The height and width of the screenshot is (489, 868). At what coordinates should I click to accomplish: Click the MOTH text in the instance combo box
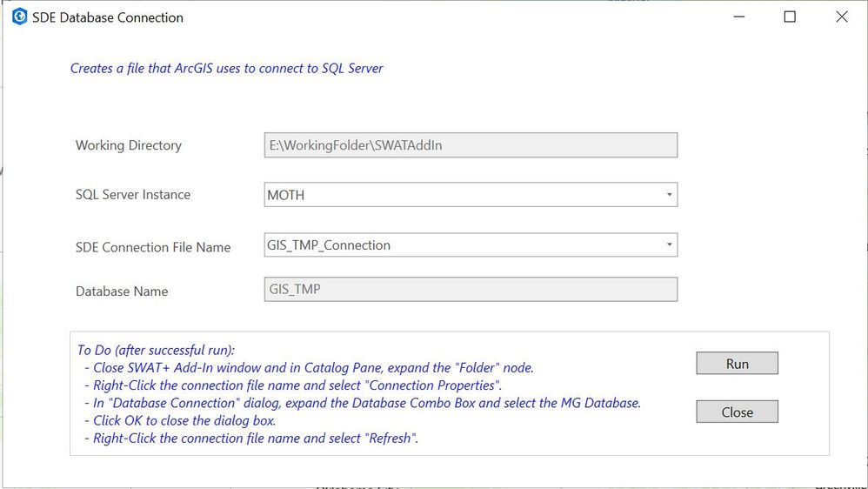click(x=286, y=195)
